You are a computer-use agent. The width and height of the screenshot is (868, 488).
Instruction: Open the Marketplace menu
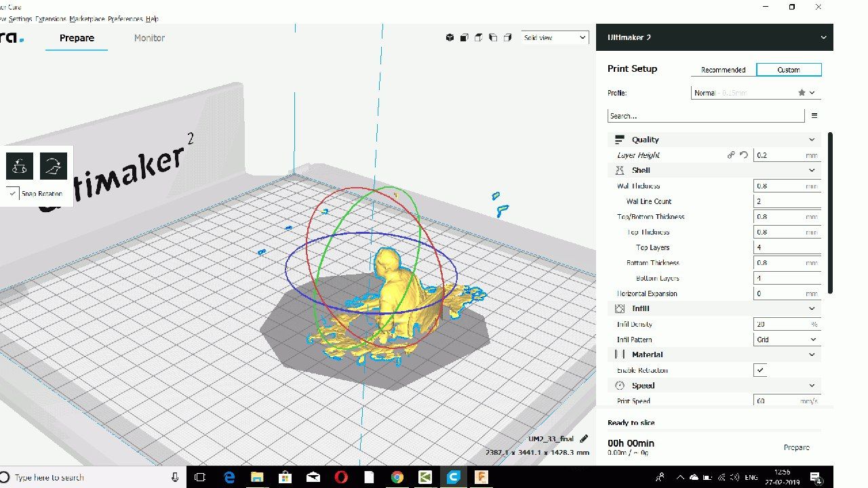pos(87,19)
